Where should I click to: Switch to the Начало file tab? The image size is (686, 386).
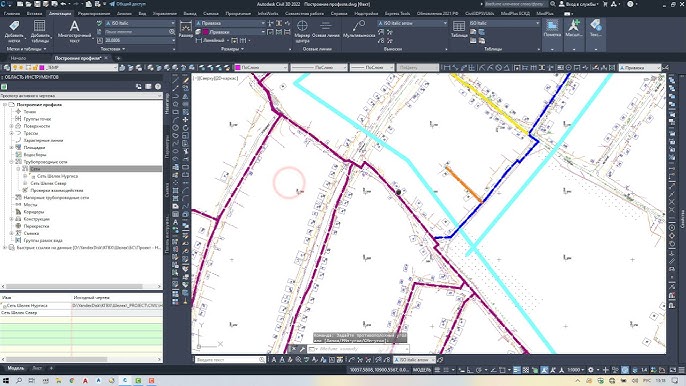[x=18, y=58]
